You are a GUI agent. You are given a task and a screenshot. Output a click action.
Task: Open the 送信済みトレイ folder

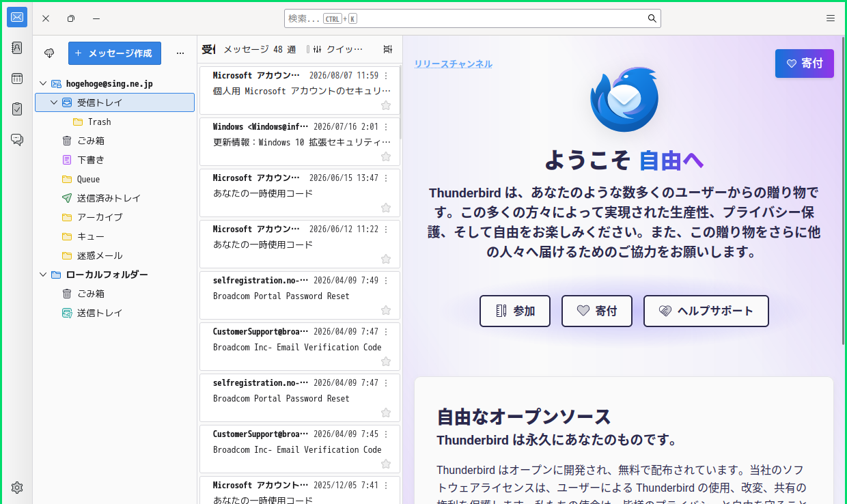tap(115, 198)
